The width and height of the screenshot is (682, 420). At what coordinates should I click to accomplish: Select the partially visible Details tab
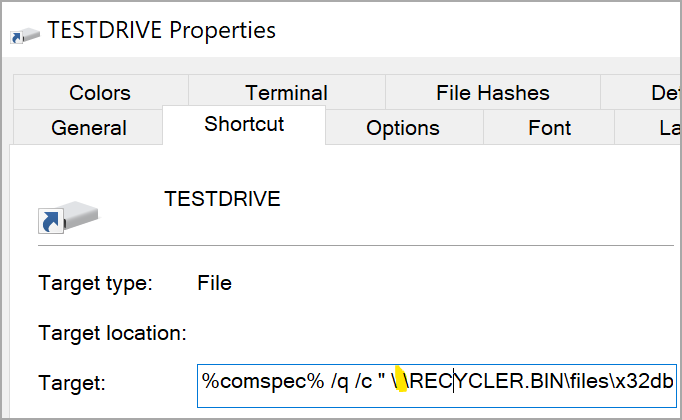click(x=641, y=93)
